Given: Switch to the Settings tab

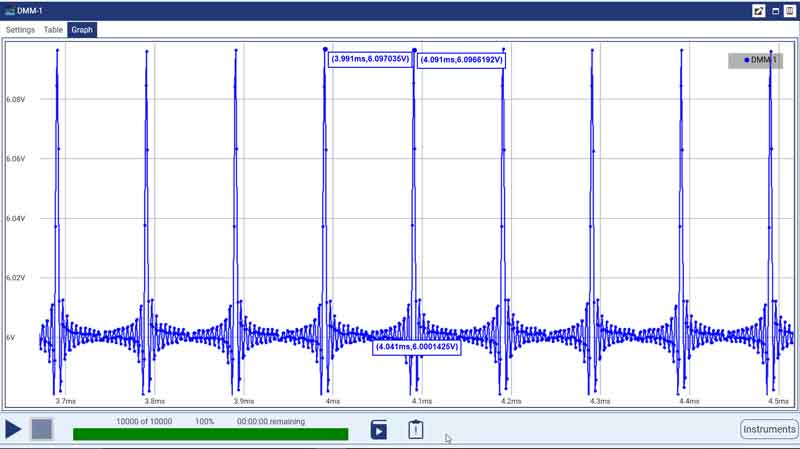Looking at the screenshot, I should 20,30.
